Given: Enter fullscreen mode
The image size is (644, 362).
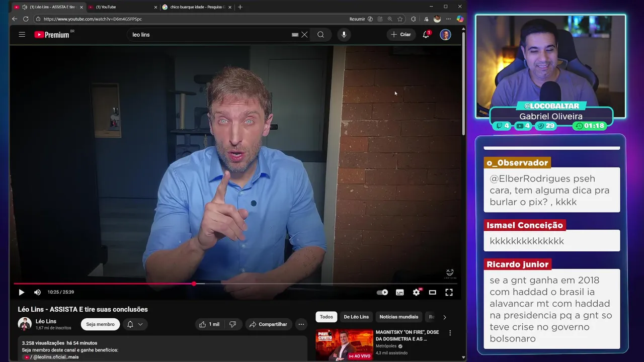Looking at the screenshot, I should 449,292.
